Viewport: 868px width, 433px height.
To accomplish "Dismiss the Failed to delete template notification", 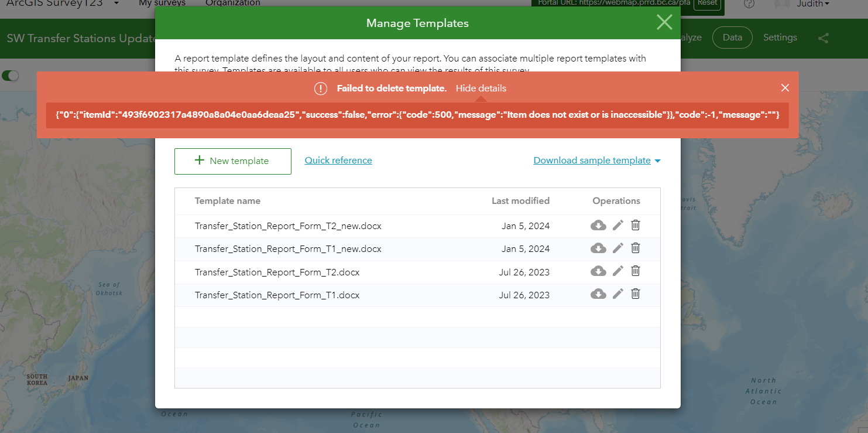I will (x=785, y=88).
